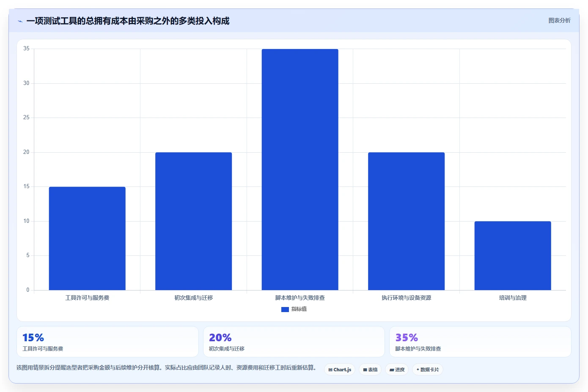Click the x-axis label 初次集成与迁移

pyautogui.click(x=194, y=298)
